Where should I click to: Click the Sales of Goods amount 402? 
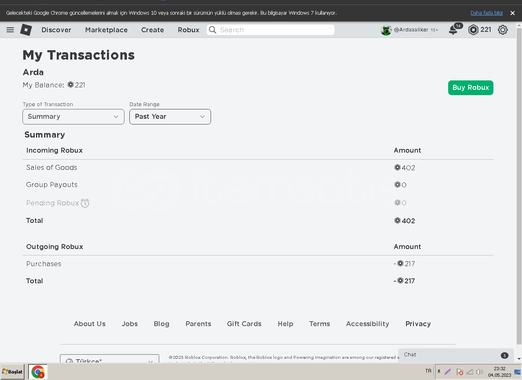tap(405, 168)
